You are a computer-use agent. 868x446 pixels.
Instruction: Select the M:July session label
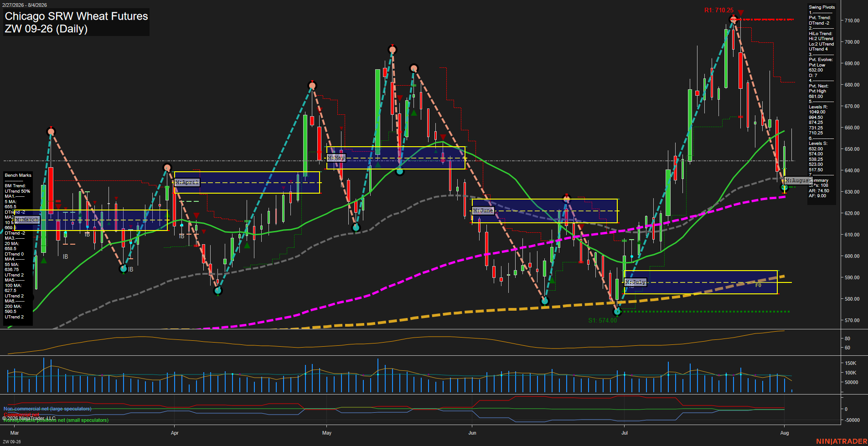pyautogui.click(x=635, y=282)
